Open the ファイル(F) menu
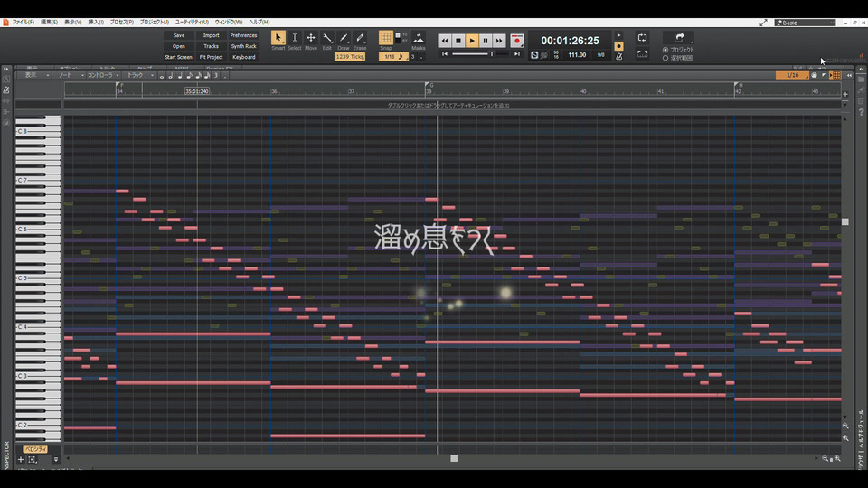Screen dimensions: 868x488 (24, 22)
